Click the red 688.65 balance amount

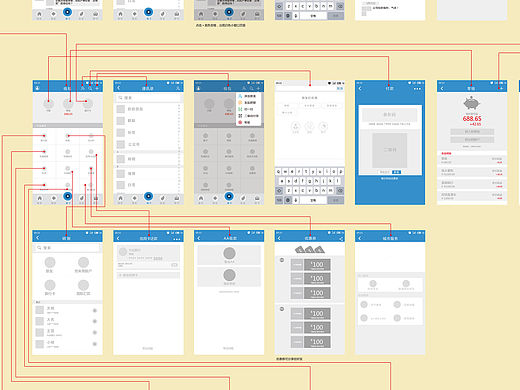point(472,119)
